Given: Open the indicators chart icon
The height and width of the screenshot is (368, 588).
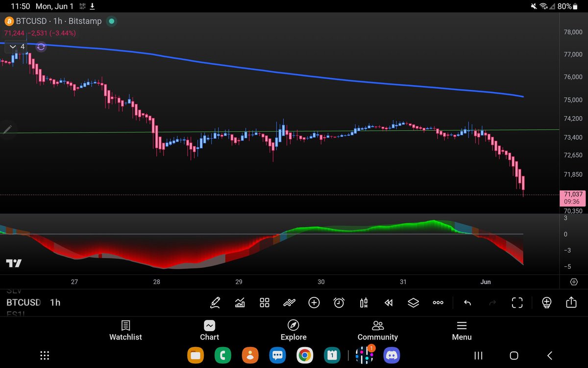Looking at the screenshot, I should coord(240,302).
